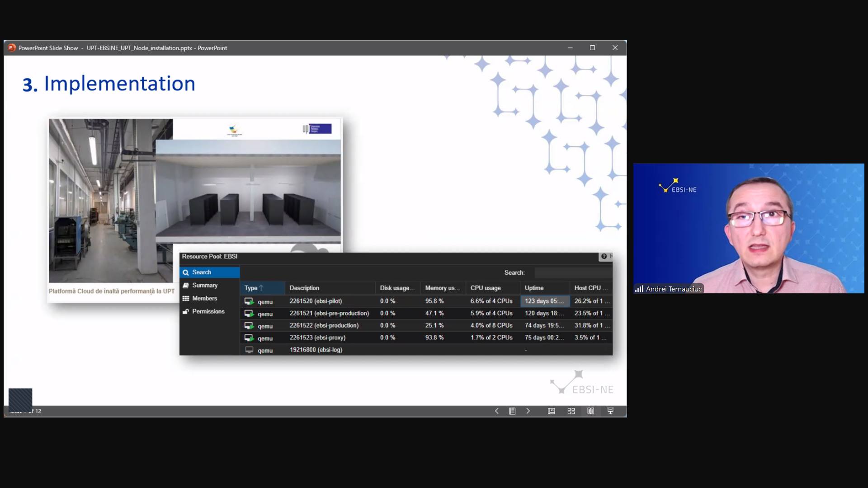The height and width of the screenshot is (488, 868).
Task: Select the ebsi-pilot VM row
Action: (x=316, y=301)
